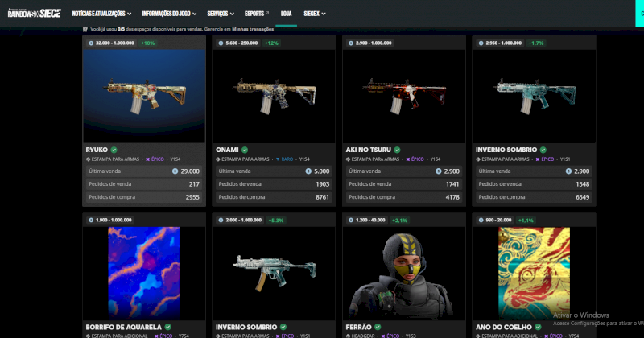Expand Notícias e Atualizações menu
This screenshot has width=644, height=338.
(101, 14)
